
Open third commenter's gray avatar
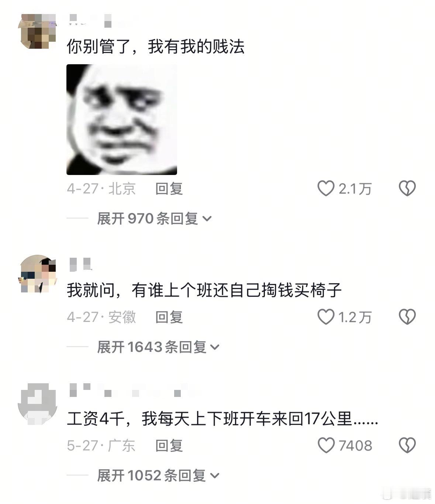pos(38,402)
